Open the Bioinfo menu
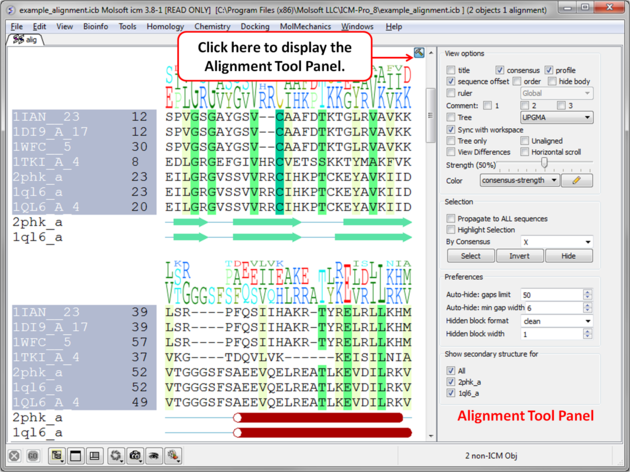The image size is (630, 472). (96, 27)
